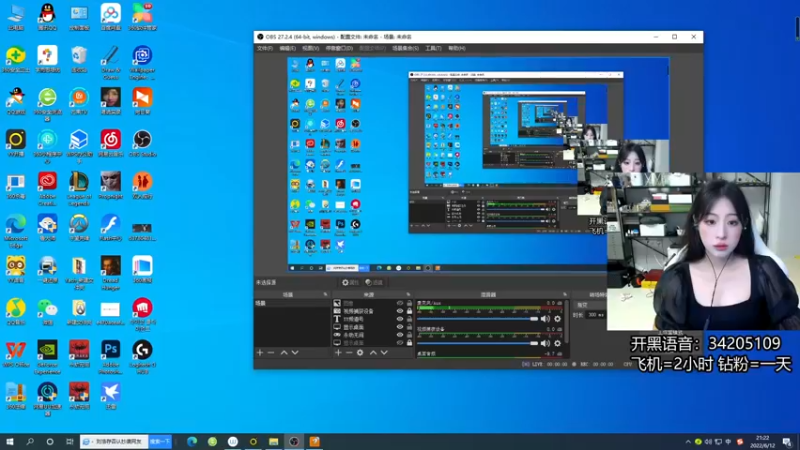Open the Baidu Netdisk desktop icon

pos(111,16)
